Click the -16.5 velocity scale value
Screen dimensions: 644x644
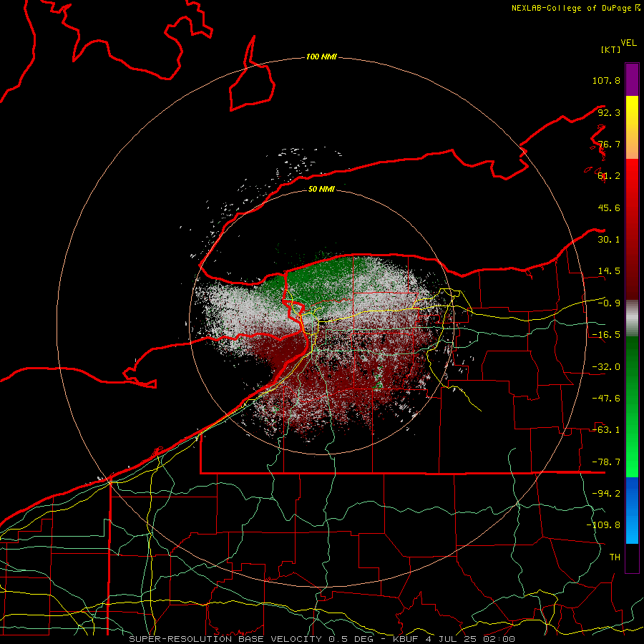(x=606, y=335)
